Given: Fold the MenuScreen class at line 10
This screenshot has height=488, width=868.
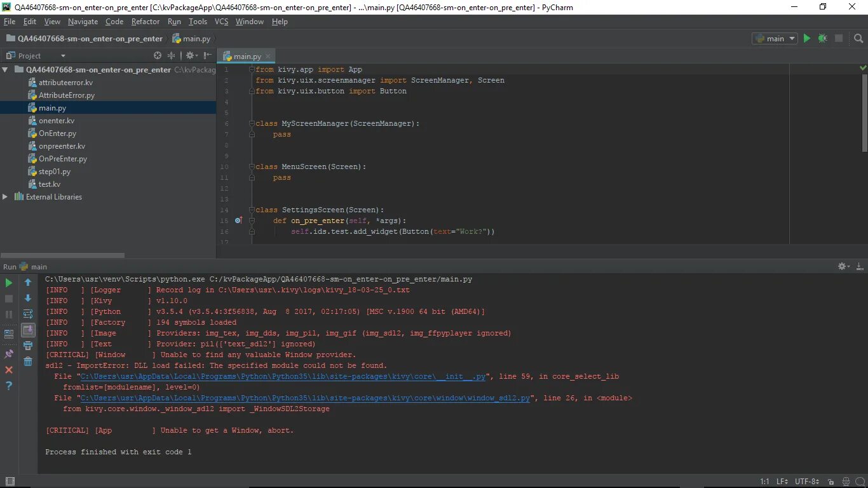Looking at the screenshot, I should coord(252,166).
